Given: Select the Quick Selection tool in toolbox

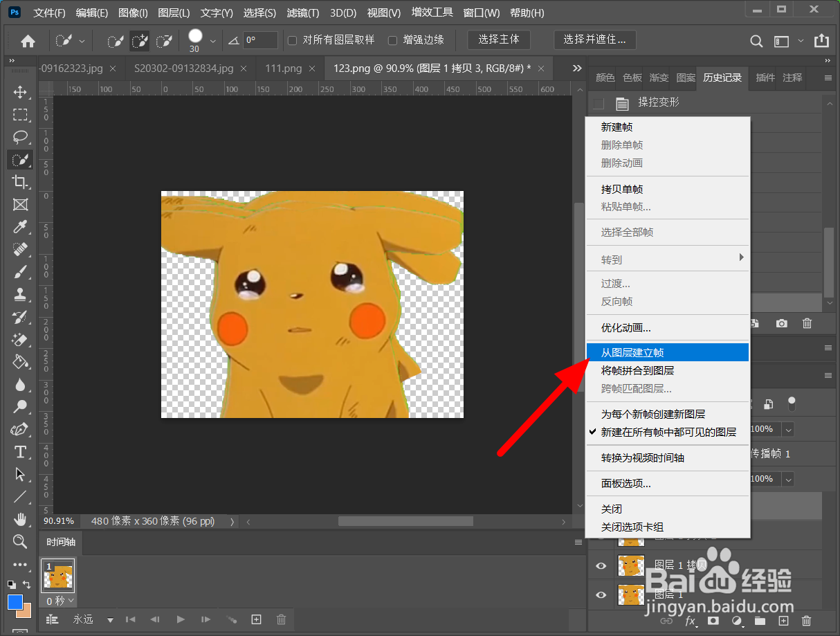Looking at the screenshot, I should point(20,160).
